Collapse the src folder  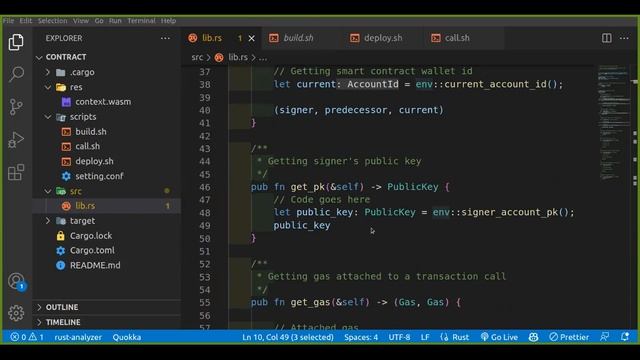click(x=76, y=191)
